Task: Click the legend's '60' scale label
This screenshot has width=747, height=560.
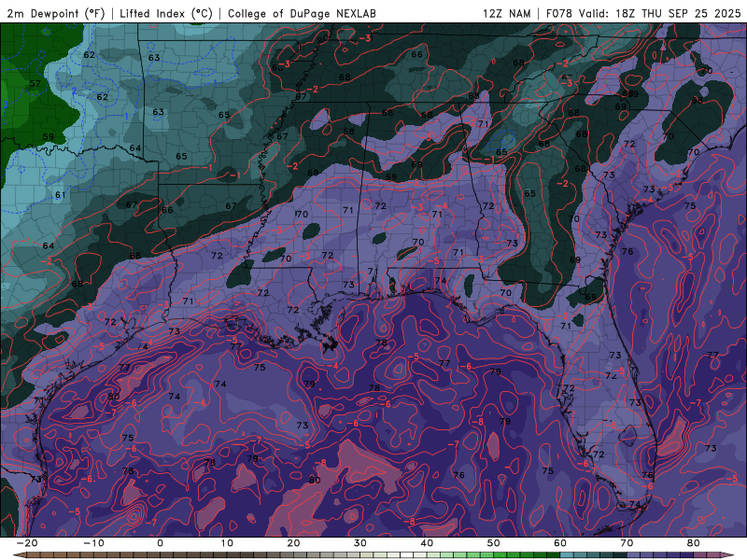Action: 560,543
